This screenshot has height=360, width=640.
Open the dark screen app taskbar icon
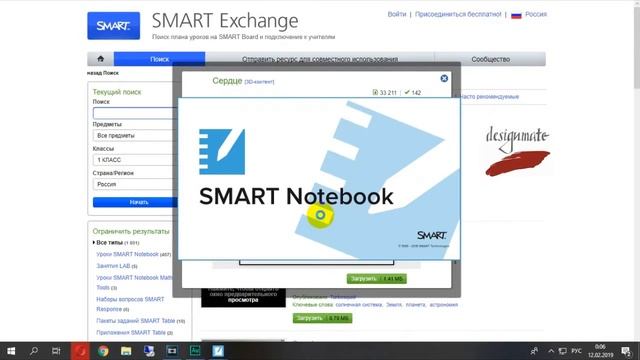pos(172,351)
